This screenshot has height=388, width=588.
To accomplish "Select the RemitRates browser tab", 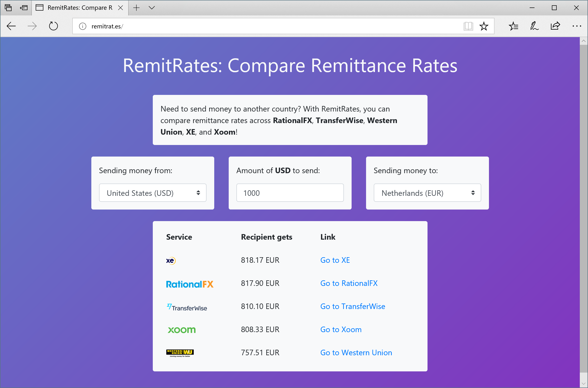I will click(79, 8).
